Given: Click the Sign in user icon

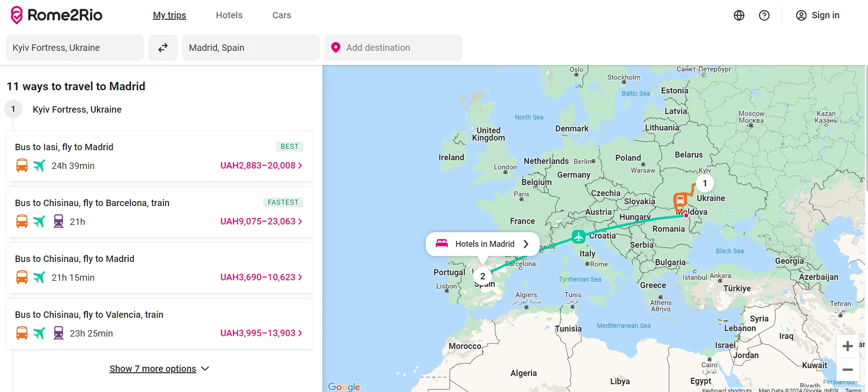Looking at the screenshot, I should click(801, 16).
